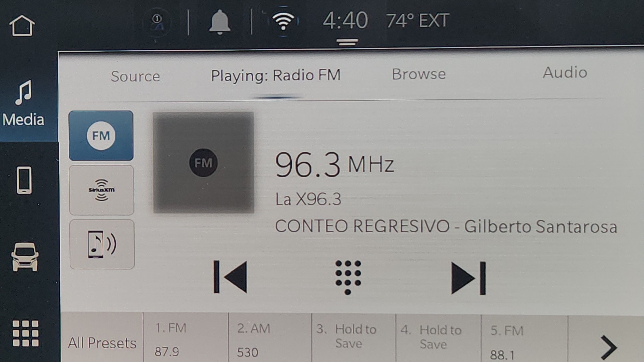Viewport: 644px width, 362px height.
Task: Select the FM radio source button
Action: pyautogui.click(x=101, y=136)
